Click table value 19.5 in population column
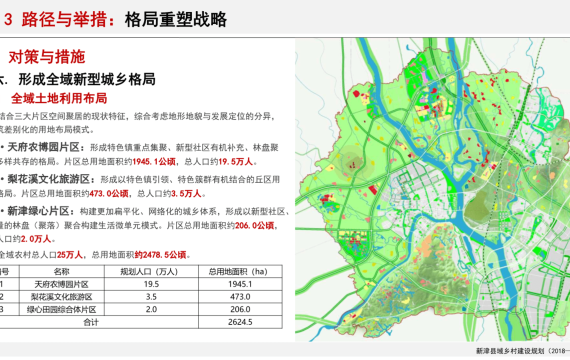 pyautogui.click(x=151, y=284)
